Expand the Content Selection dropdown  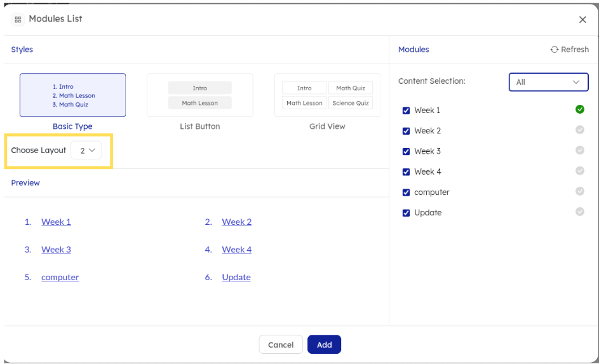548,82
